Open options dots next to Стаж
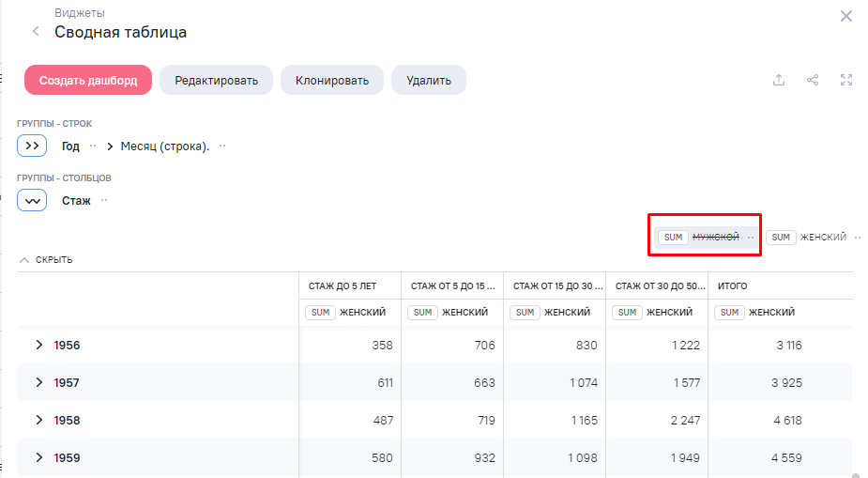Screen dimensions: 868x478 pyautogui.click(x=104, y=200)
